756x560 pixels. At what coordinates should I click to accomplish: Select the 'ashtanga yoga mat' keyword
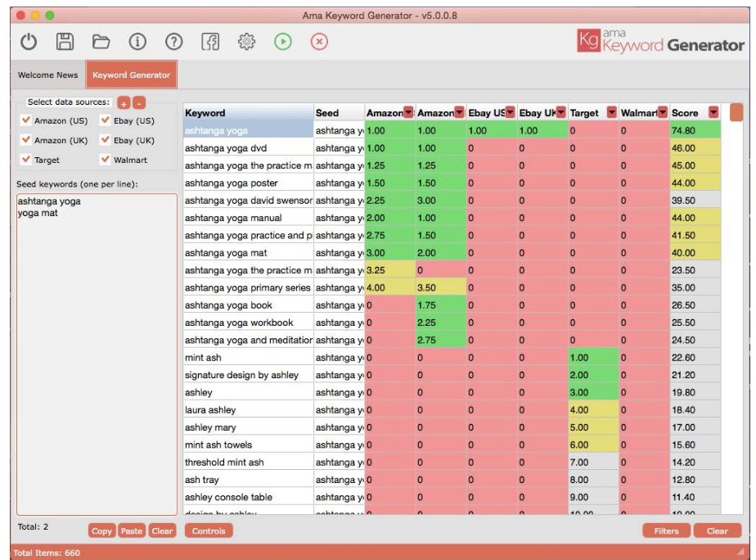click(x=248, y=253)
